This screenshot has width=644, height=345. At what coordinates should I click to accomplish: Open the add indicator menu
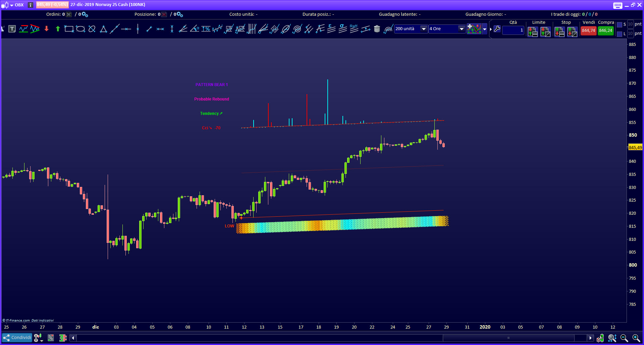[474, 29]
